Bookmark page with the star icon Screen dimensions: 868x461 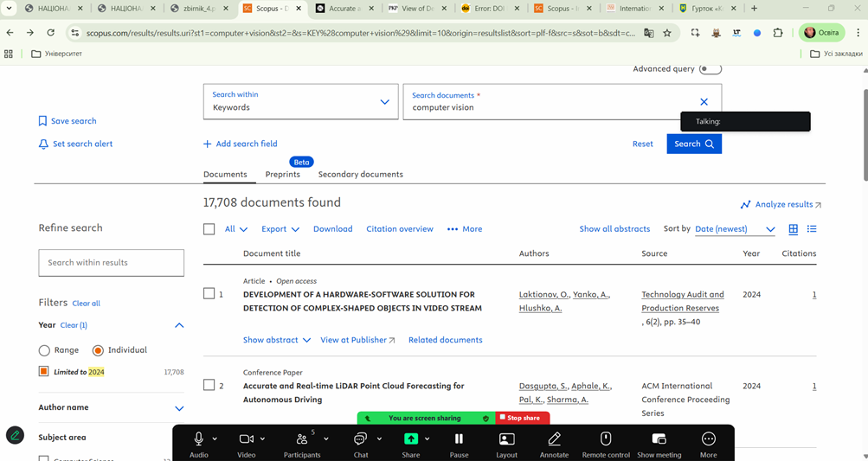pyautogui.click(x=667, y=33)
